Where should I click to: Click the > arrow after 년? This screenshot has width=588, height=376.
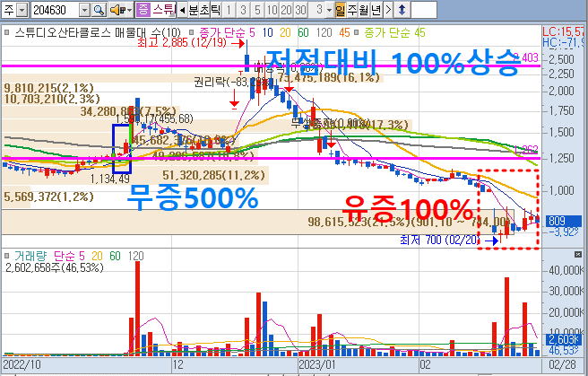[x=388, y=10]
